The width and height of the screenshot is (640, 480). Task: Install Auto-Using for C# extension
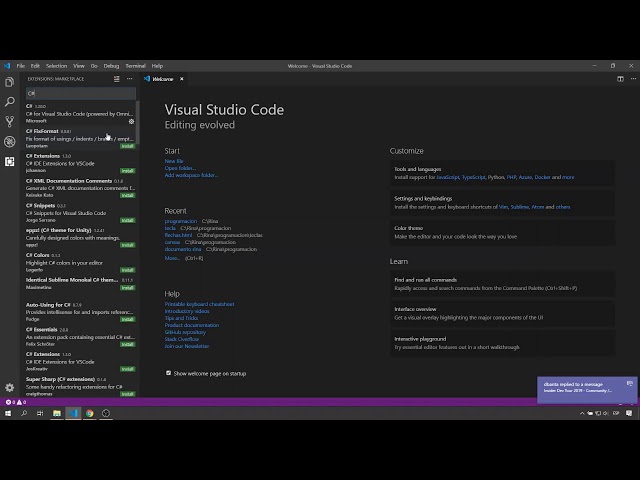pos(127,319)
